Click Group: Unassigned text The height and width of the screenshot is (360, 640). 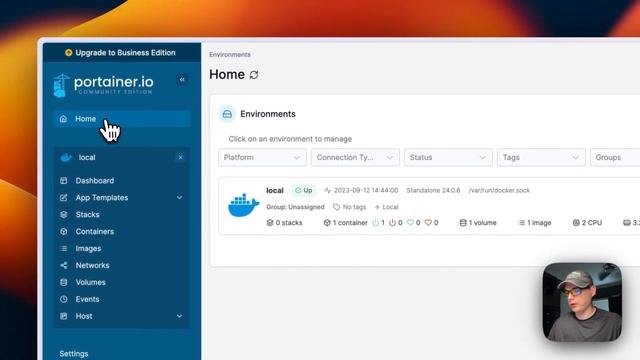click(295, 207)
